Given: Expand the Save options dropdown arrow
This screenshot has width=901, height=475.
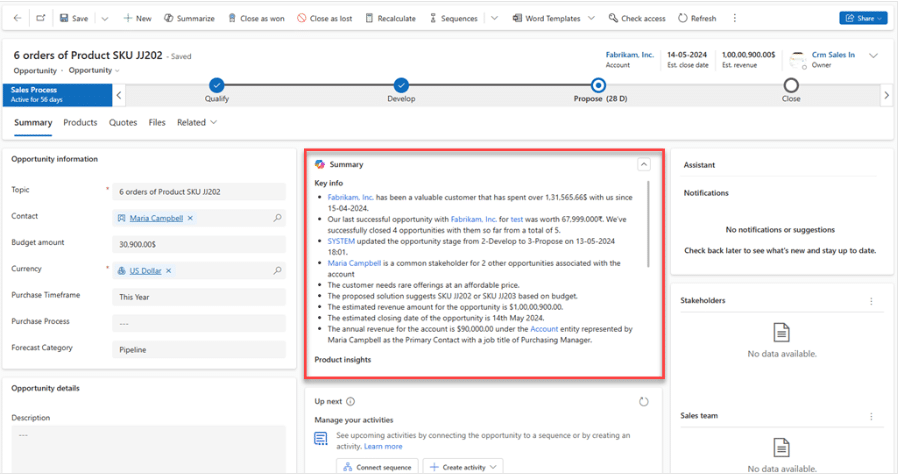Looking at the screenshot, I should [105, 18].
